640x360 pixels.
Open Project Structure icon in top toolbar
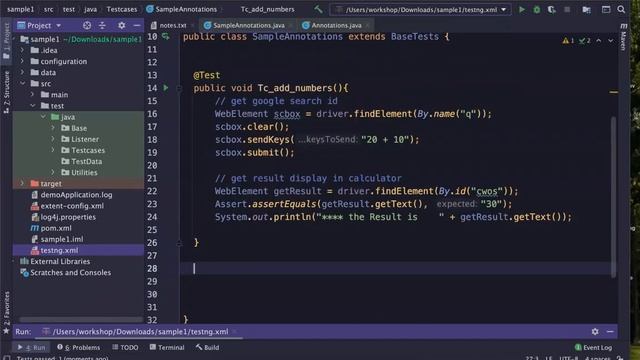(587, 9)
